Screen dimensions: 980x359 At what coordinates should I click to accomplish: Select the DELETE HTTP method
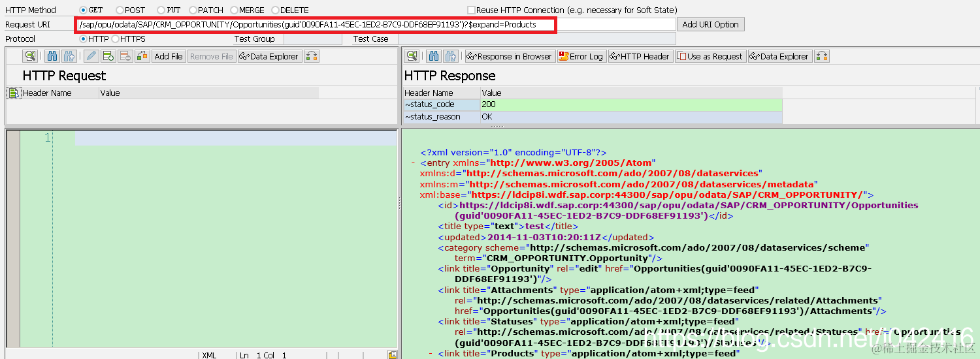pos(275,10)
